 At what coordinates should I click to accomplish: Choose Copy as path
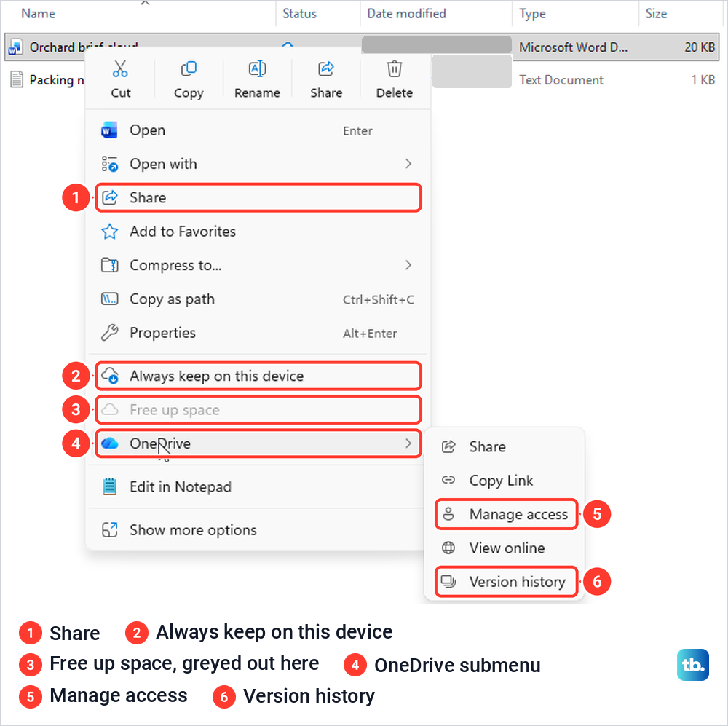[258, 299]
